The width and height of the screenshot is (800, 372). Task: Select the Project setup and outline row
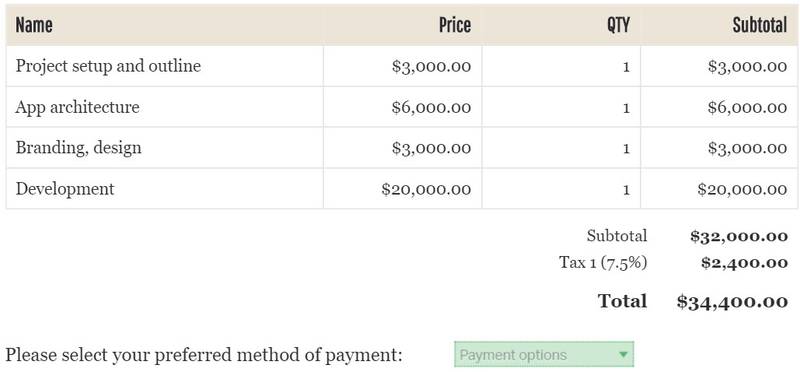(402, 66)
